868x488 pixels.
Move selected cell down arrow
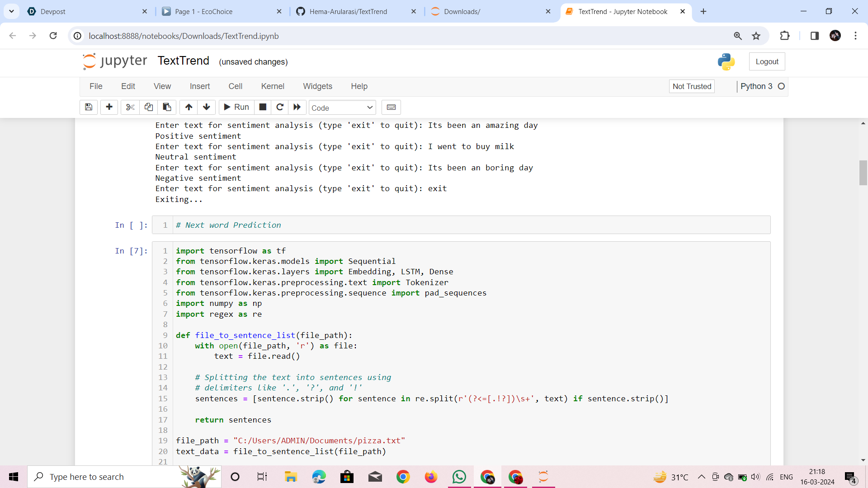point(207,107)
